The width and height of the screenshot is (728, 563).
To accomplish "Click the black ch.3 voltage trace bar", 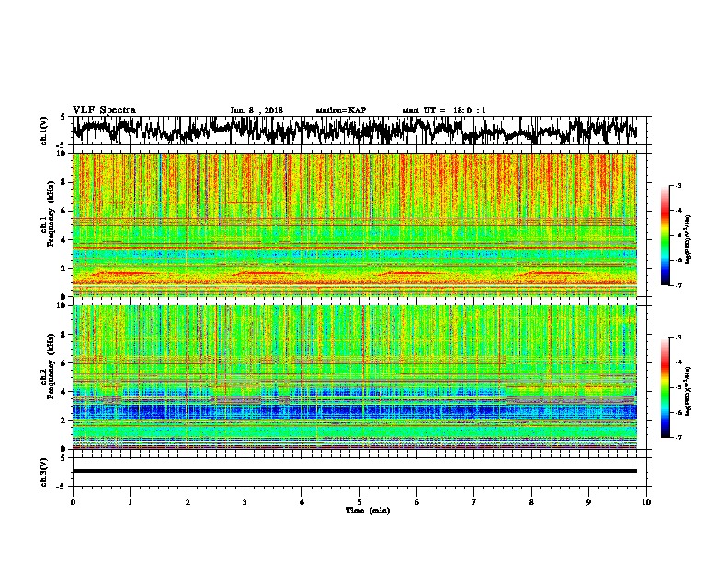I will pos(355,471).
